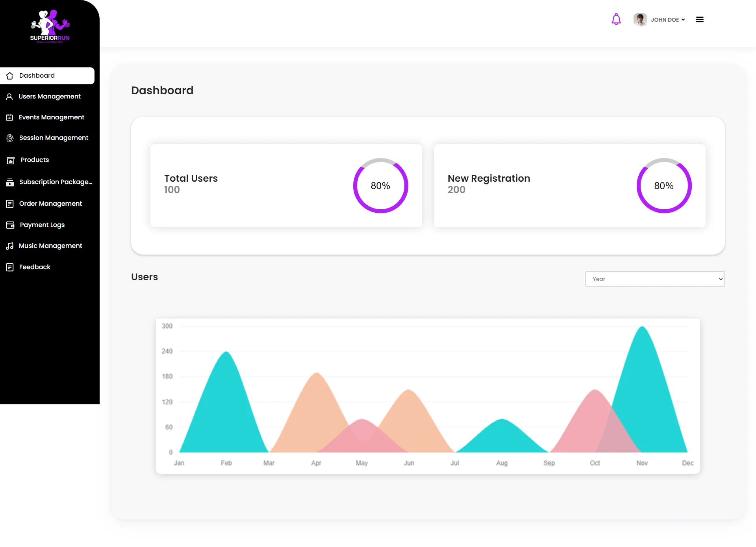
Task: Click the Users Management person icon
Action: point(9,97)
